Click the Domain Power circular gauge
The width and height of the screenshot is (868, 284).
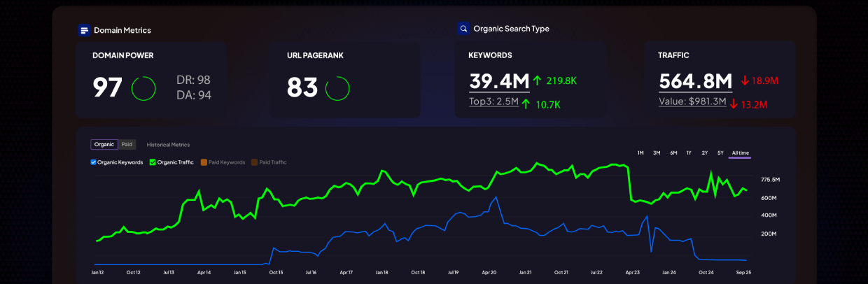143,87
